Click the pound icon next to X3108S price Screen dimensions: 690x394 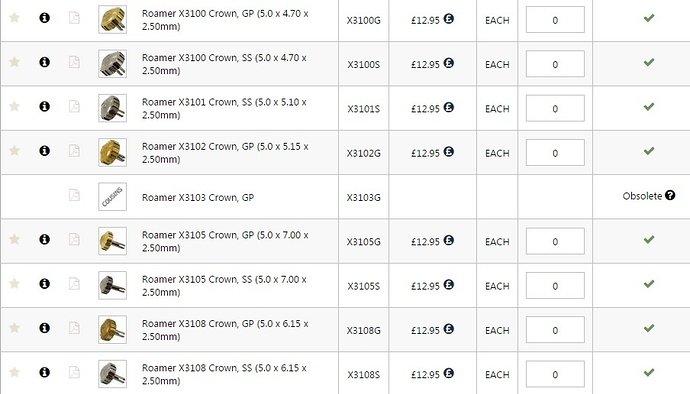click(448, 373)
